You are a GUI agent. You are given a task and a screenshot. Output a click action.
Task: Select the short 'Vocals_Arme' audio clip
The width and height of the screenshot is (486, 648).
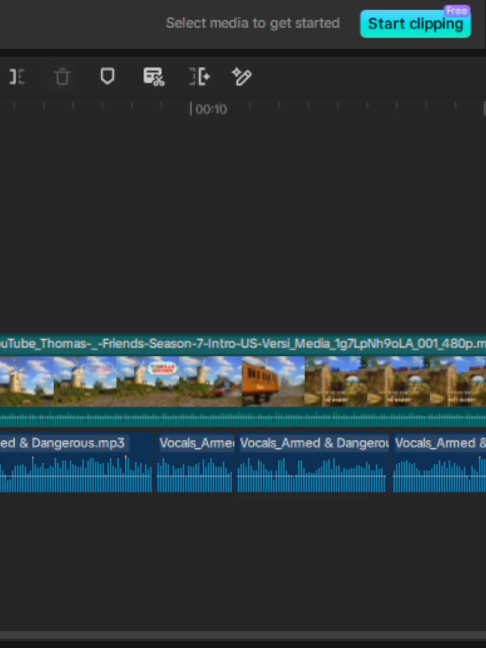pyautogui.click(x=195, y=463)
